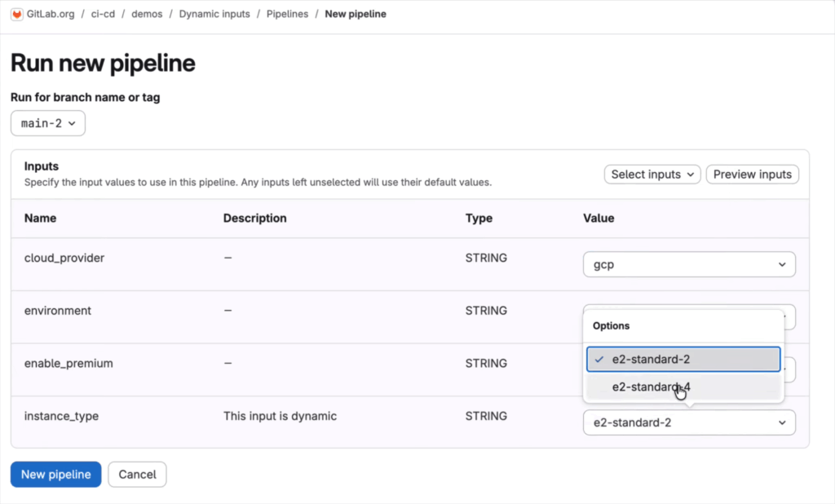This screenshot has height=504, width=835.
Task: Click the chevron beside main-2 branch
Action: click(x=72, y=123)
